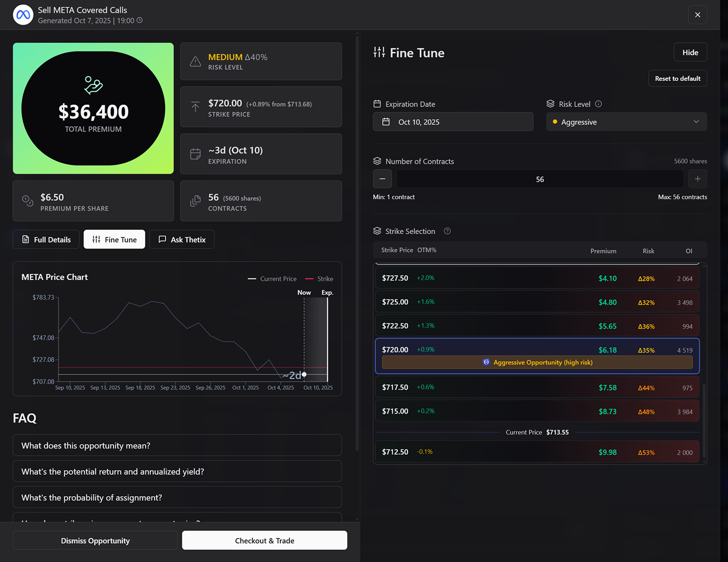
Task: Expand 'What does this opportunity mean?' FAQ
Action: pos(177,445)
